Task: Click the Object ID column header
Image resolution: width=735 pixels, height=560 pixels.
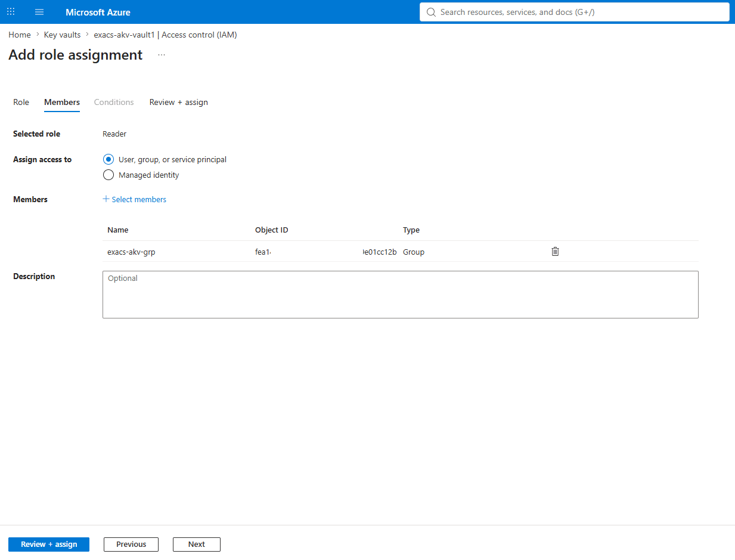Action: tap(272, 230)
